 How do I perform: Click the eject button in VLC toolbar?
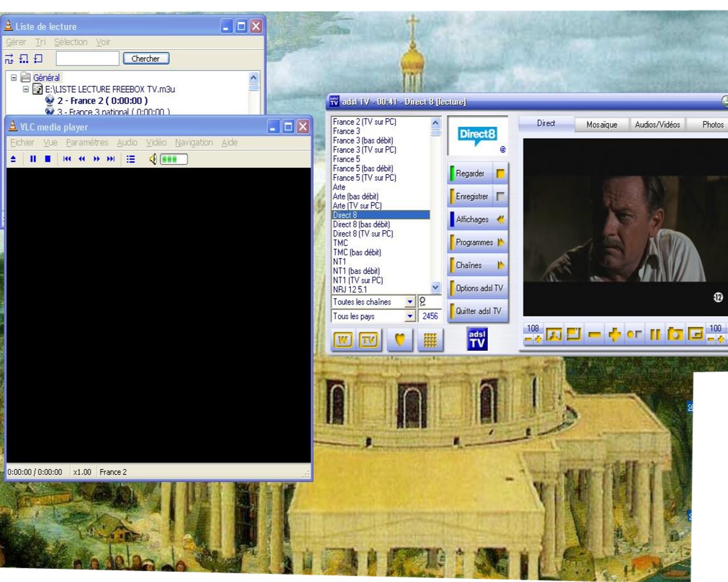coord(13,159)
